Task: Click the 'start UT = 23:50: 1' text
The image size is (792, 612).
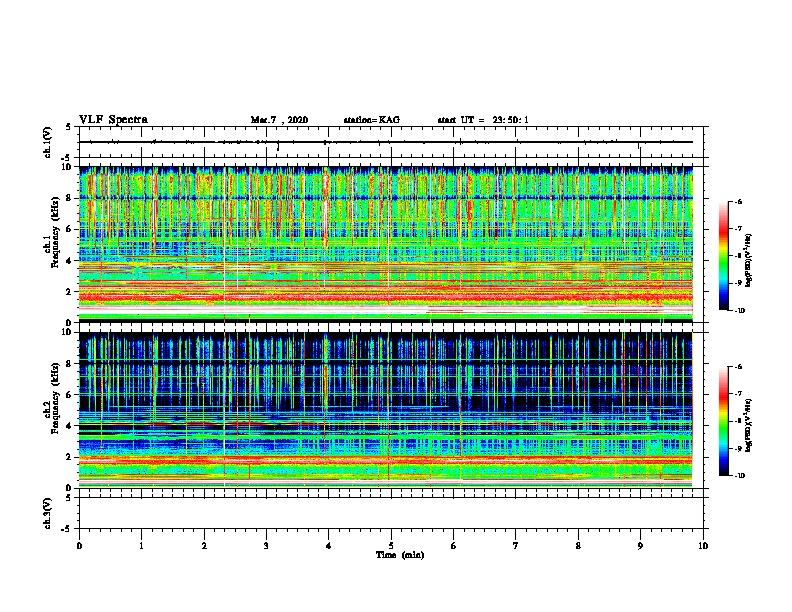Action: click(483, 120)
